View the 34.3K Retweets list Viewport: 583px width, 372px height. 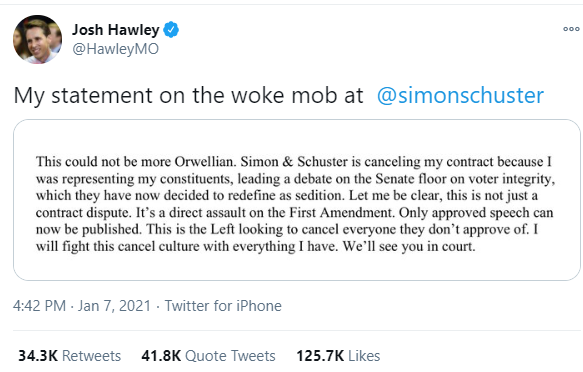(70, 356)
